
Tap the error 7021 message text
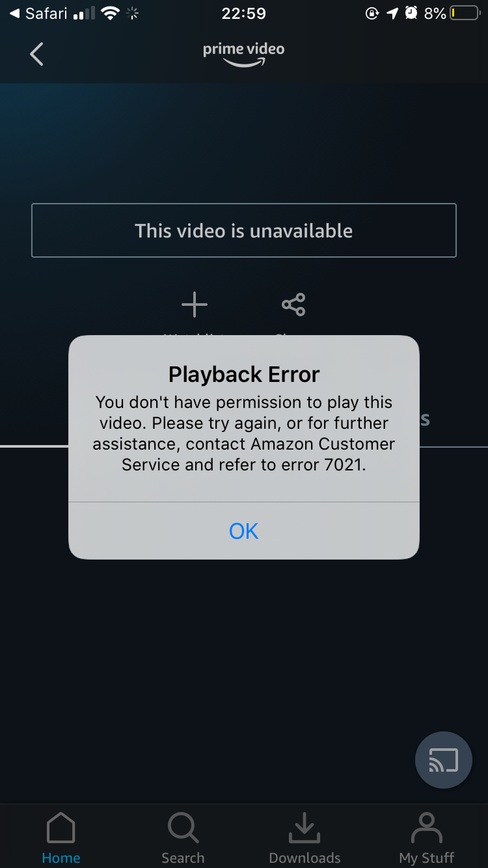[244, 433]
